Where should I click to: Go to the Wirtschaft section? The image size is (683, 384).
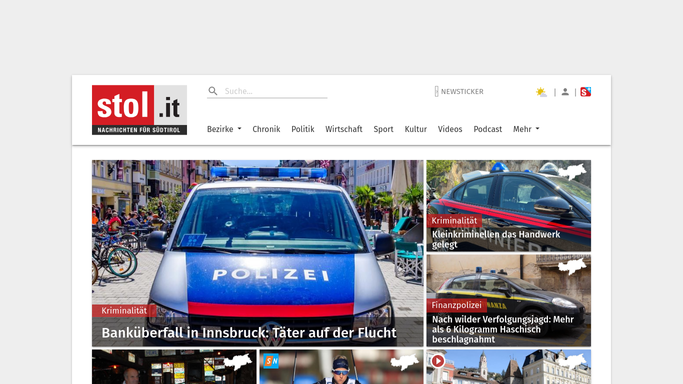tap(344, 129)
